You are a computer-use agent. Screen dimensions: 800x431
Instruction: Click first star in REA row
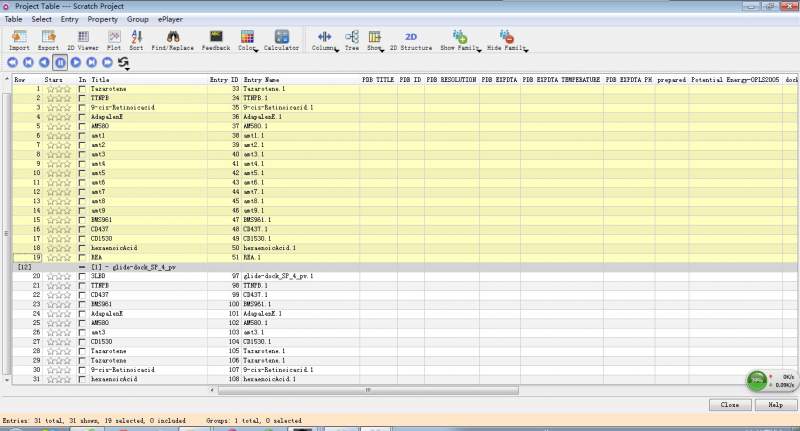pos(51,258)
